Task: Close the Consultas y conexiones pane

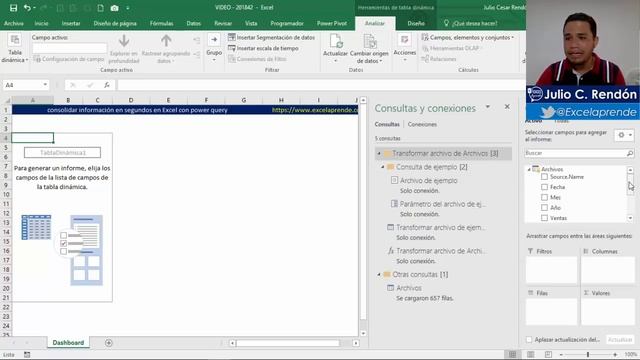Action: coord(507,107)
